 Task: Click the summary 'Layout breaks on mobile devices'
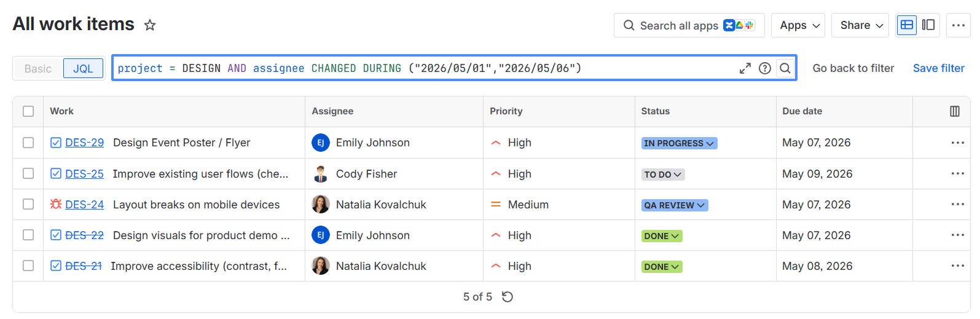point(196,205)
